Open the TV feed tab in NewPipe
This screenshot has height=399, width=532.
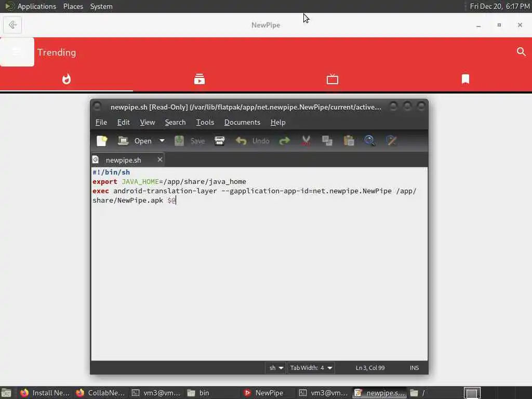click(332, 79)
